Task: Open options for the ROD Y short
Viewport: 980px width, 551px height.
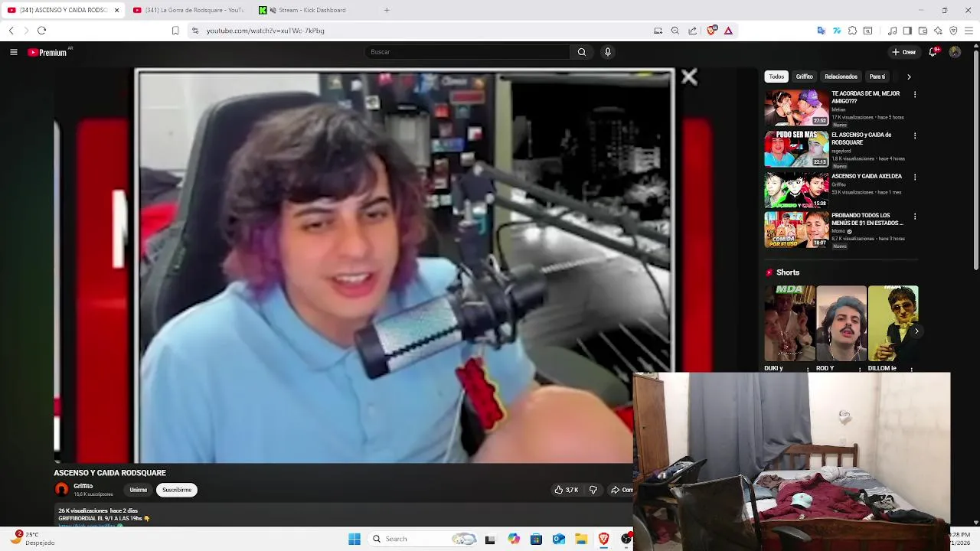Action: [860, 369]
